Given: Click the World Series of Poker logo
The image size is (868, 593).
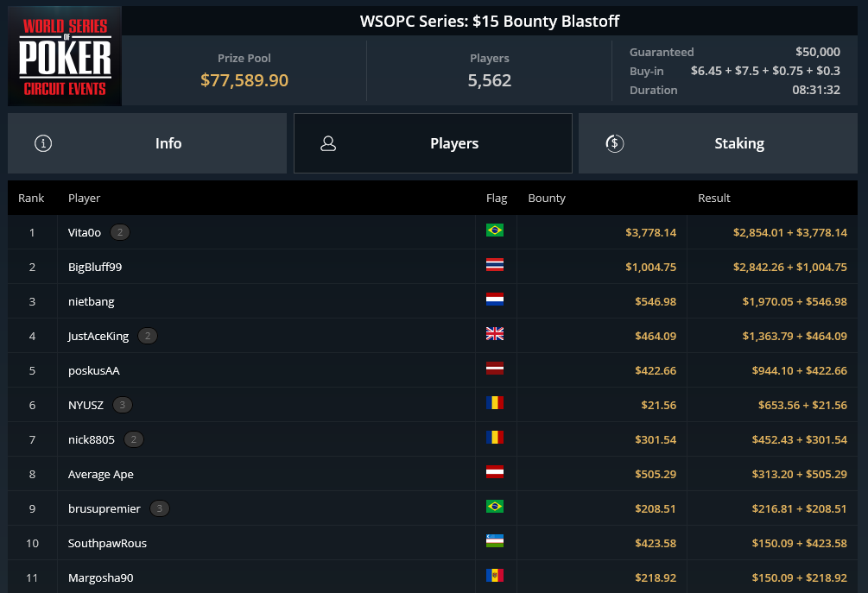Looking at the screenshot, I should coord(65,56).
